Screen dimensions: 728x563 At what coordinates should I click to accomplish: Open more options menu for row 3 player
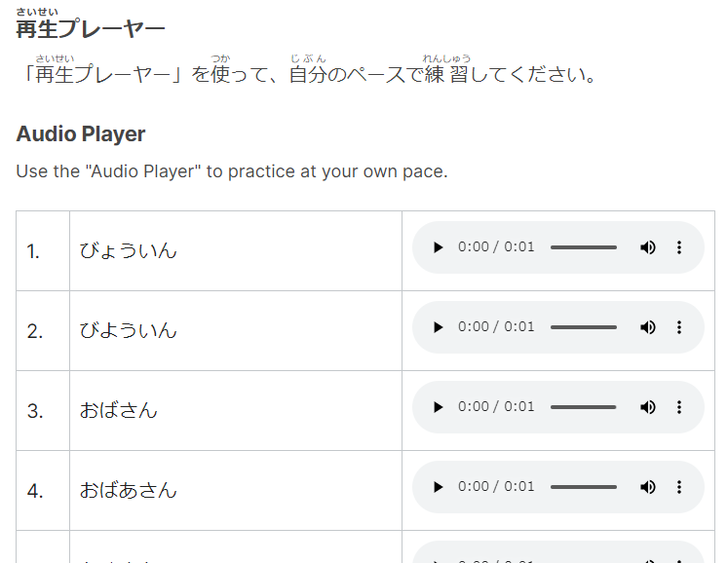(x=679, y=407)
